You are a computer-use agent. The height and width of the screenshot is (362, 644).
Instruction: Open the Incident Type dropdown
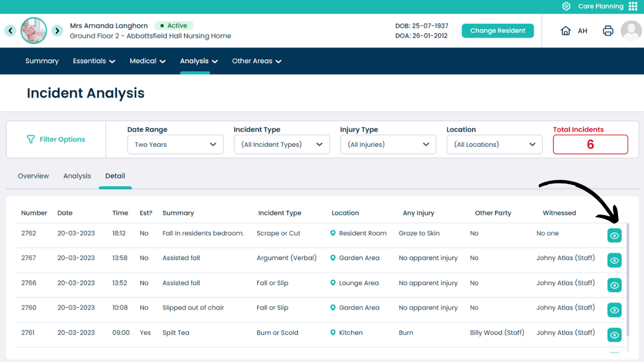[x=282, y=145]
